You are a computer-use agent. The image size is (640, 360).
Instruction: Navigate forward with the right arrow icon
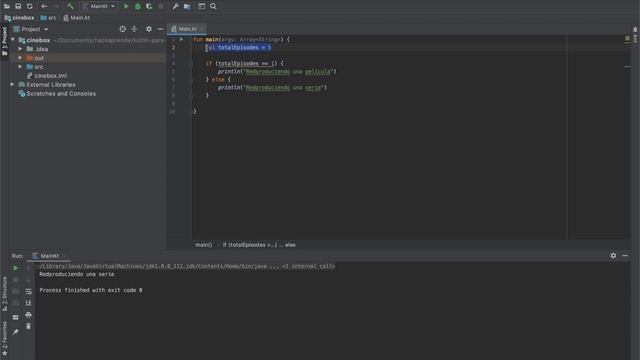click(x=56, y=6)
